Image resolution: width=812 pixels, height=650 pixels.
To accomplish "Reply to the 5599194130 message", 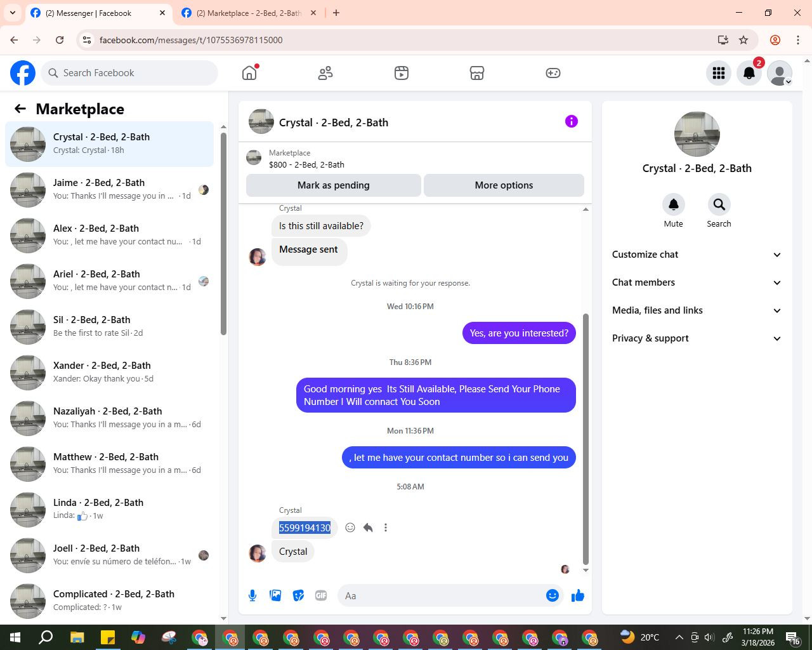I will click(x=368, y=527).
